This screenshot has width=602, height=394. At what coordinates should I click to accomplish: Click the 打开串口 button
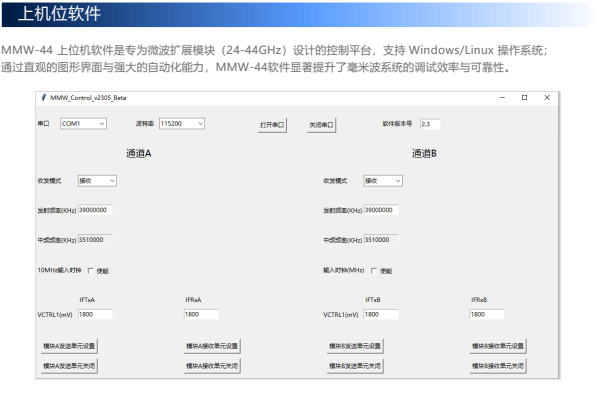[272, 125]
